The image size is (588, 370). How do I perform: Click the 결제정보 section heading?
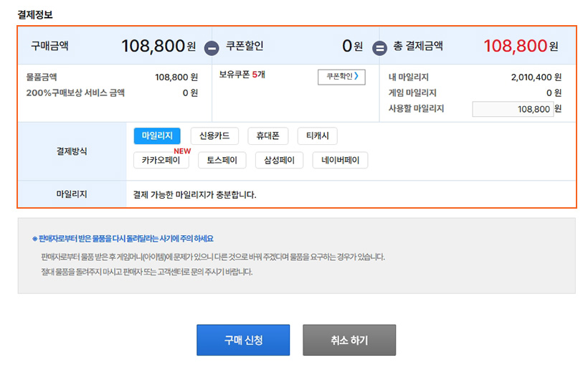[35, 14]
